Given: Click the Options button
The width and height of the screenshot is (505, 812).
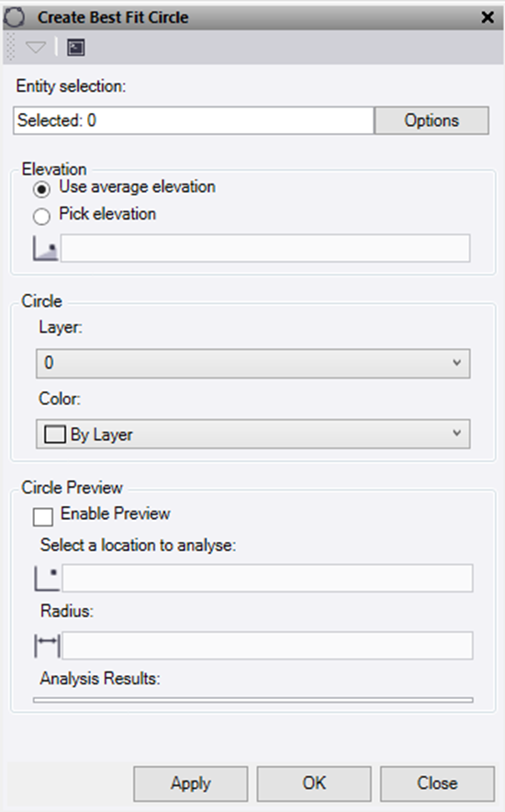Looking at the screenshot, I should [x=432, y=120].
